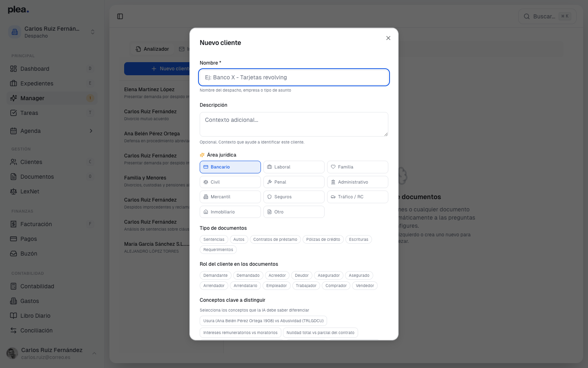Select the Mercantil legal area
The image size is (588, 368).
click(x=230, y=197)
